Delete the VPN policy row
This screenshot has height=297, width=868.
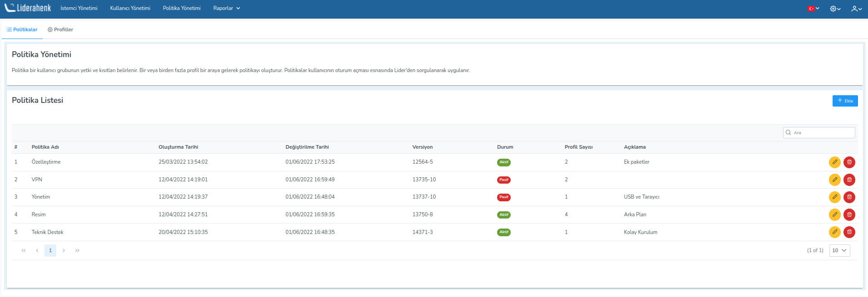tap(849, 180)
